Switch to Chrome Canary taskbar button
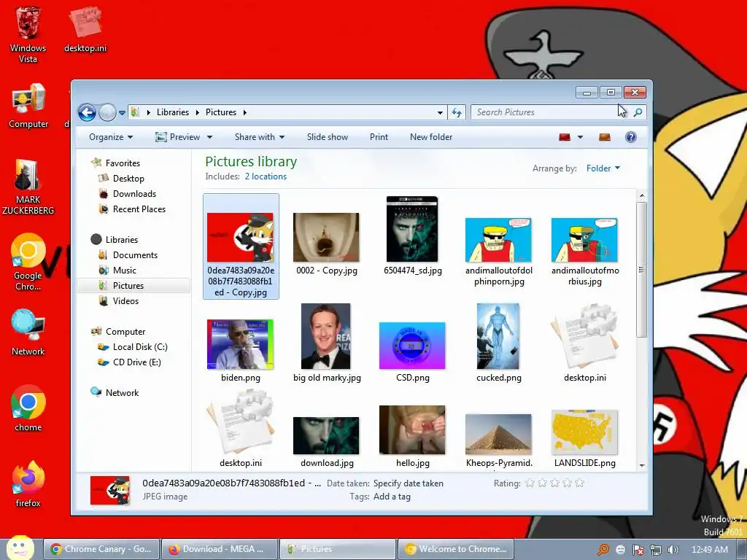Image resolution: width=747 pixels, height=560 pixels. click(x=101, y=549)
